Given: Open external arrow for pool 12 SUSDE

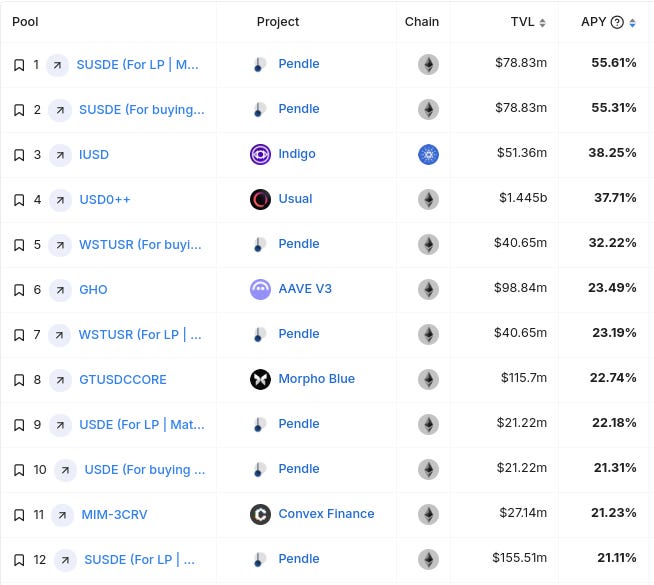Looking at the screenshot, I should click(x=65, y=560).
